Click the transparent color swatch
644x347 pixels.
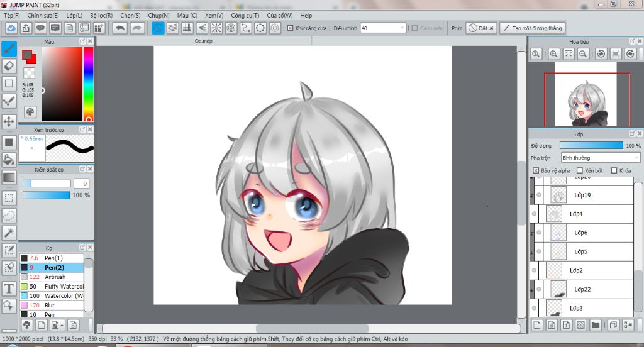tap(29, 73)
